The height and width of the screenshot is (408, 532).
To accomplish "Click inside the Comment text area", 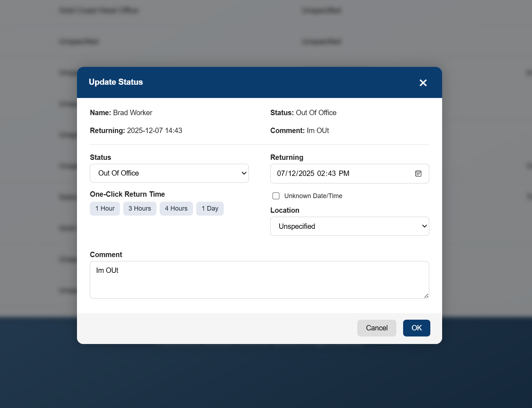I will click(x=259, y=280).
